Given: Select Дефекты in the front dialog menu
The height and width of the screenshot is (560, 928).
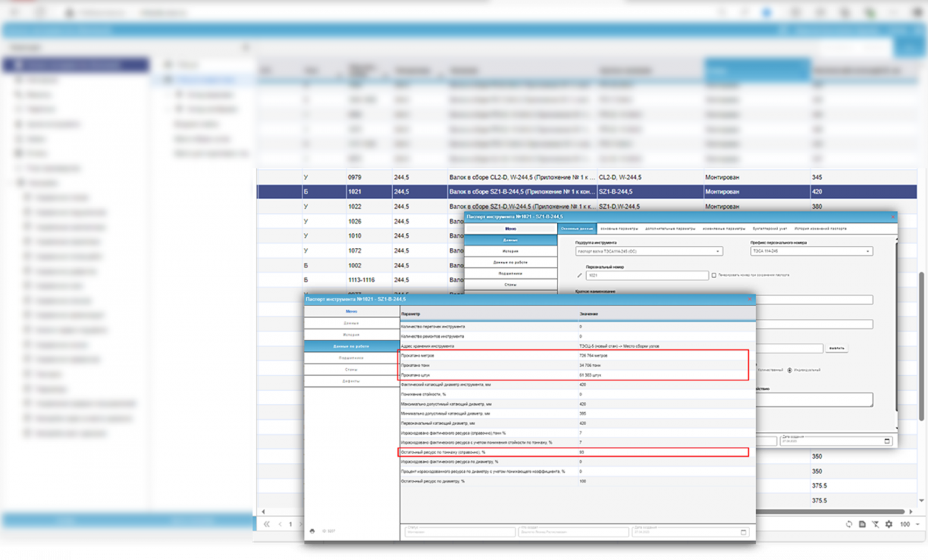Looking at the screenshot, I should coord(352,381).
